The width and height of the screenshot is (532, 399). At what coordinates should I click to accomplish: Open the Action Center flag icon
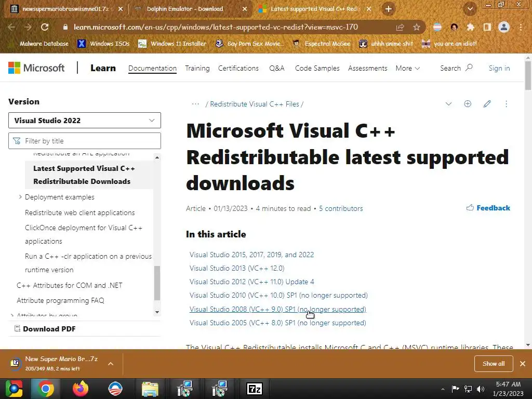tap(455, 389)
